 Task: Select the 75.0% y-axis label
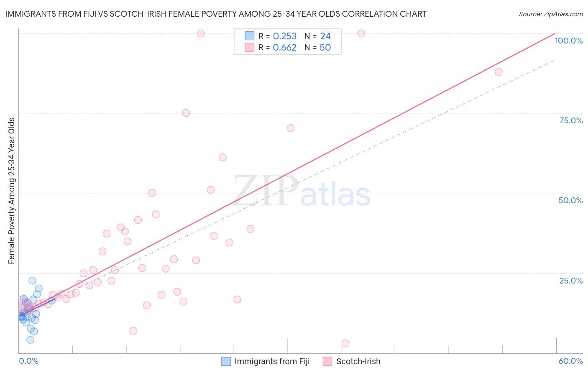point(571,120)
